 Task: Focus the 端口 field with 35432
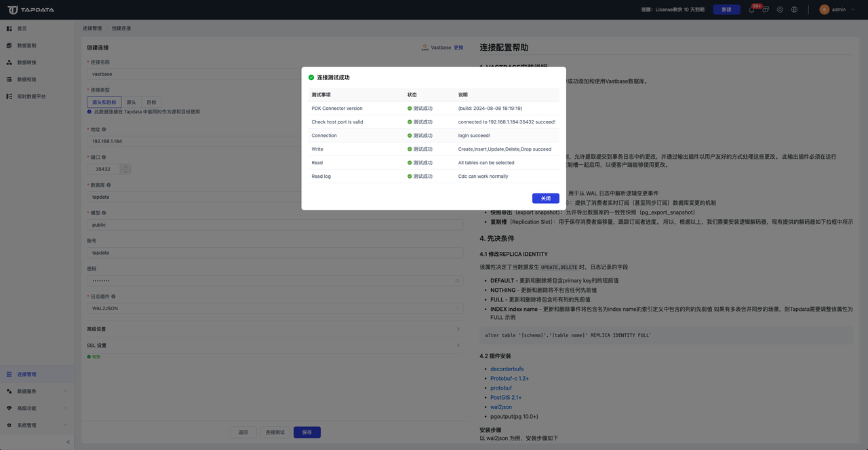pyautogui.click(x=104, y=169)
